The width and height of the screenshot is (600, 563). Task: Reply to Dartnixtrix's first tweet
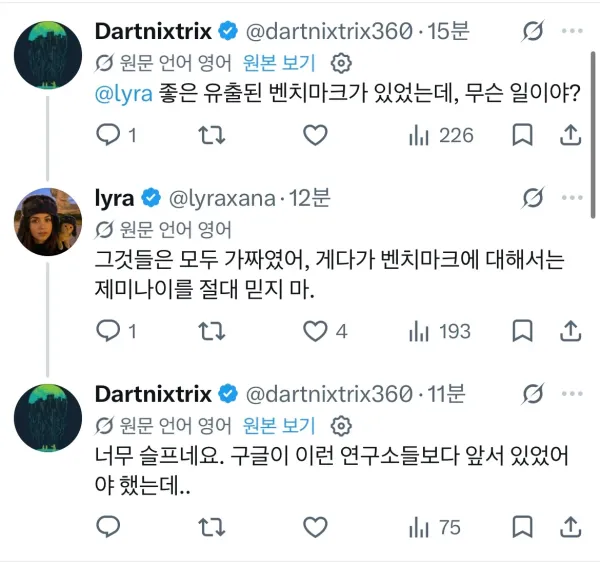pos(108,135)
